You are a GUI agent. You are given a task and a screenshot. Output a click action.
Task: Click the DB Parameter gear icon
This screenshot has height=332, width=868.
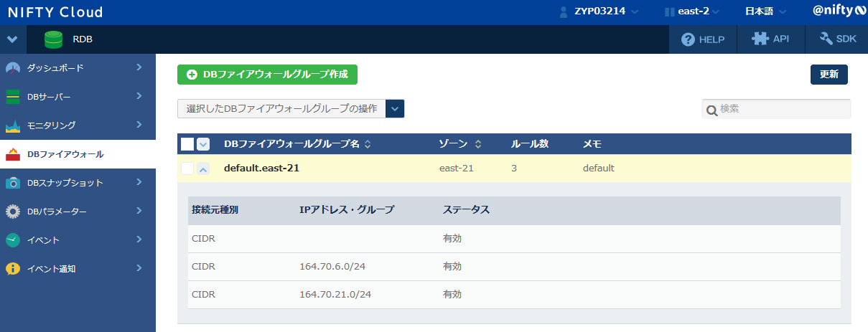point(13,212)
